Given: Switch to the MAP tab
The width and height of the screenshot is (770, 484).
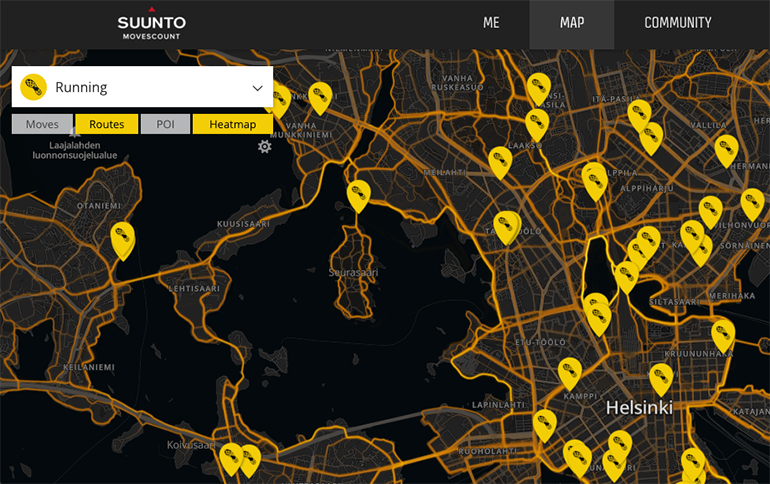Looking at the screenshot, I should click(572, 24).
